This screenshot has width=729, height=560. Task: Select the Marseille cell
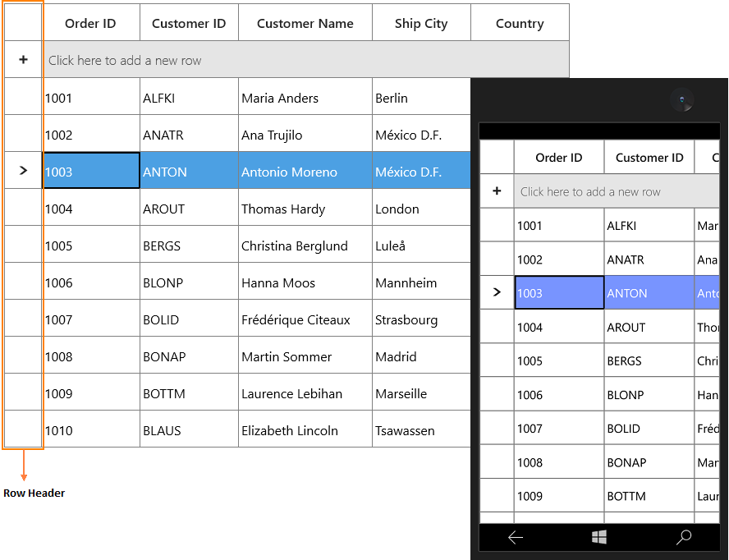click(422, 392)
